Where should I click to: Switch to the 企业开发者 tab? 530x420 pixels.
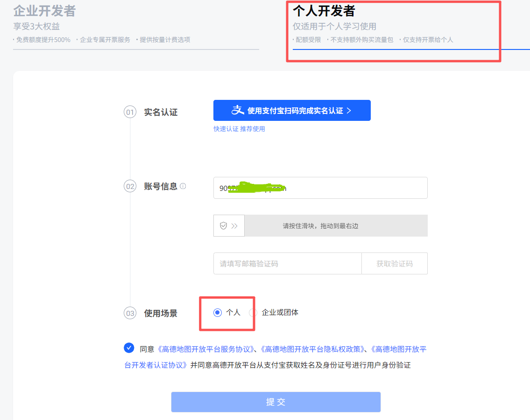pyautogui.click(x=44, y=11)
